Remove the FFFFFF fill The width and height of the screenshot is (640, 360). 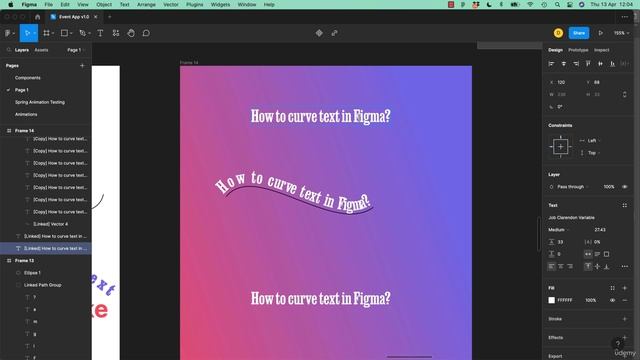[624, 300]
